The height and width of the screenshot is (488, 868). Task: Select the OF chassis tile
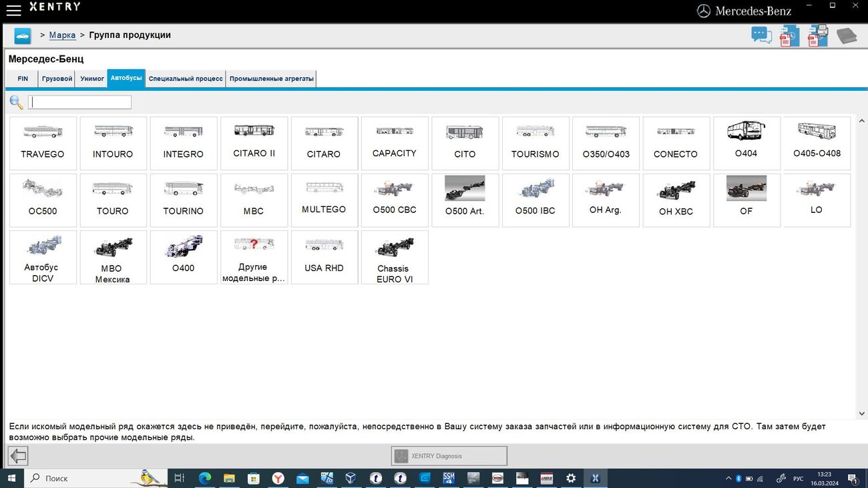click(x=746, y=200)
